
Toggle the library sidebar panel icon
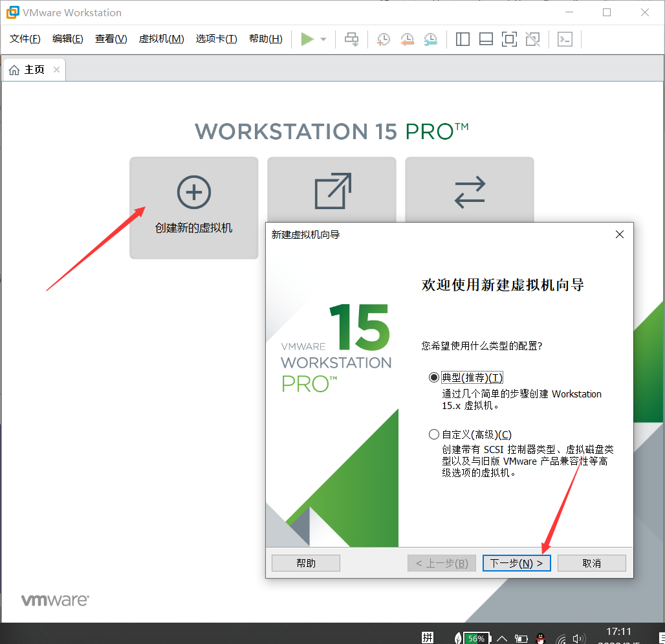[463, 39]
